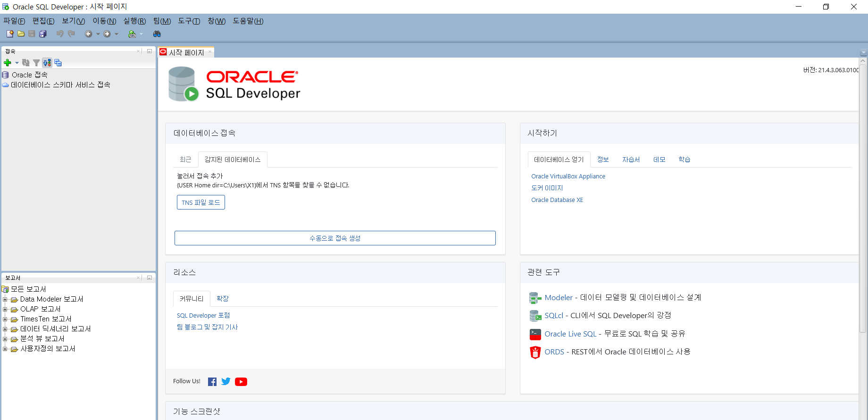Expand the 사용자정의 보고서 node

tap(5, 349)
